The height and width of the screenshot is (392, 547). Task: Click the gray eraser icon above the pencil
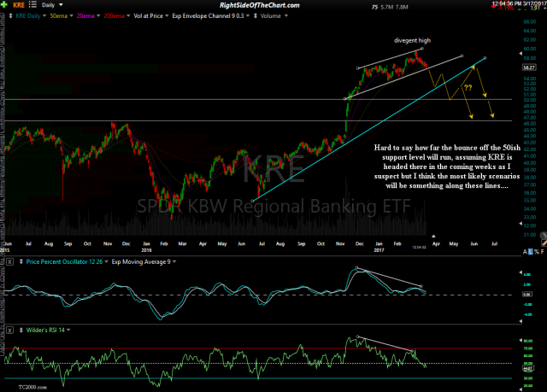tap(544, 236)
